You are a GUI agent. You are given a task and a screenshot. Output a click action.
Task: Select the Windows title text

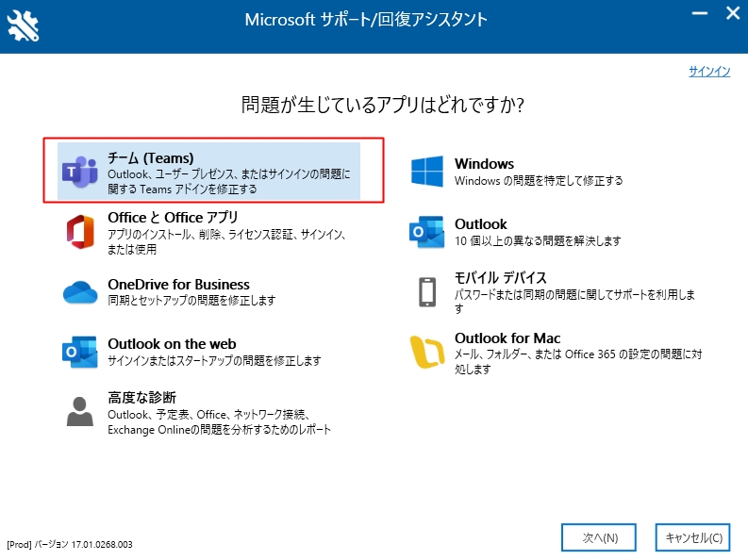(484, 163)
